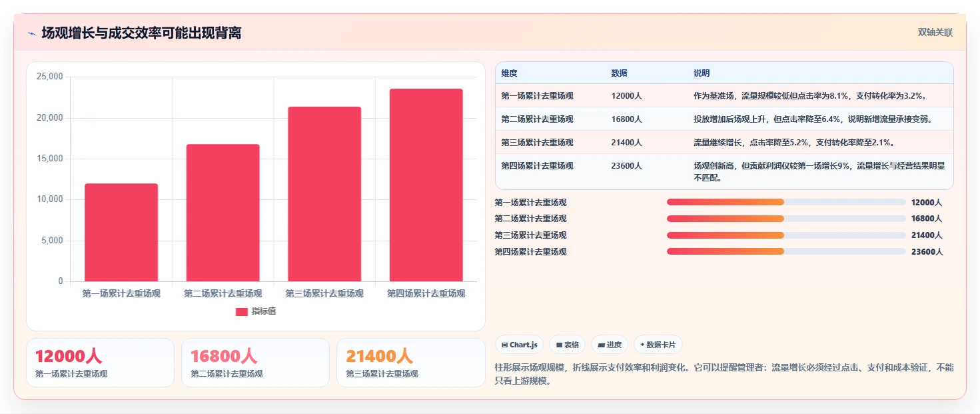Viewport: 980px width, 414px height.
Task: Click the 10,000 y-axis label
Action: [x=49, y=199]
